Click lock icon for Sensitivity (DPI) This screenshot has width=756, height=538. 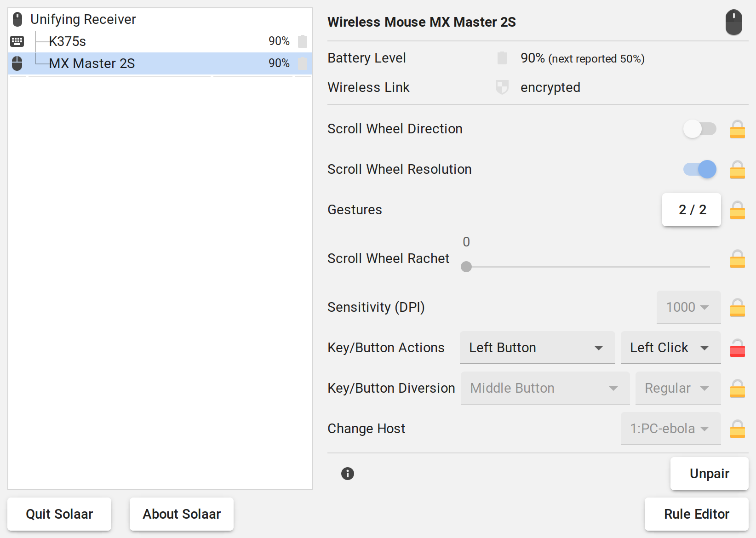click(x=738, y=307)
